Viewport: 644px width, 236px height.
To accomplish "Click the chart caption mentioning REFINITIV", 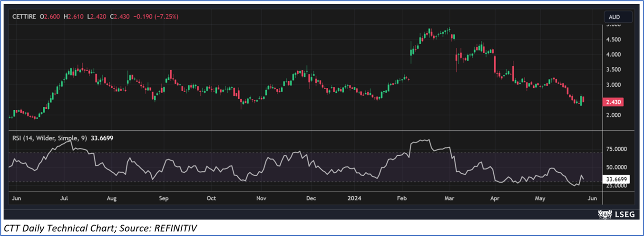I will click(x=100, y=229).
